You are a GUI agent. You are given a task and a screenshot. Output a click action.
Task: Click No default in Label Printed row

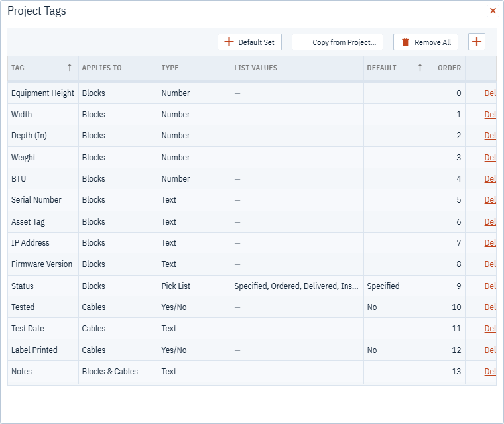pos(372,350)
